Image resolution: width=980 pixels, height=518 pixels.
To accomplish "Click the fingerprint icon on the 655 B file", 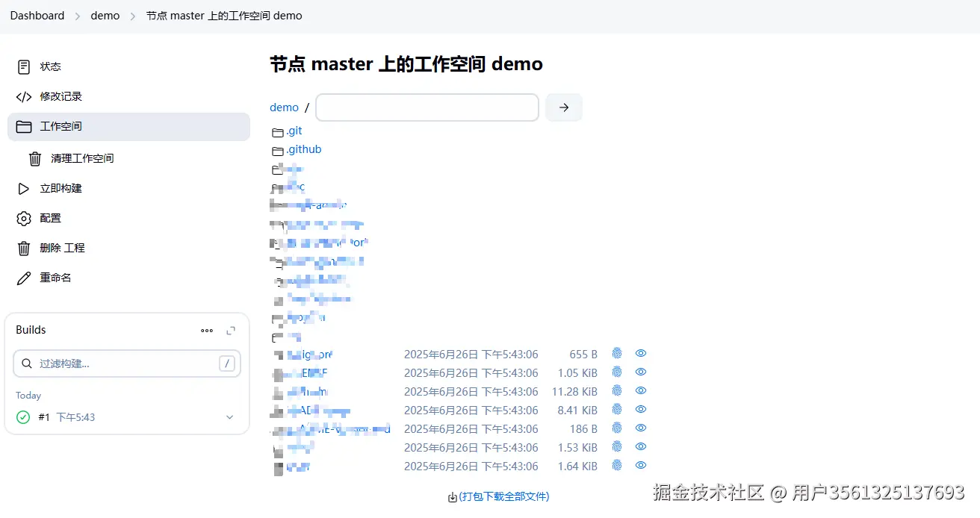I will coord(616,353).
